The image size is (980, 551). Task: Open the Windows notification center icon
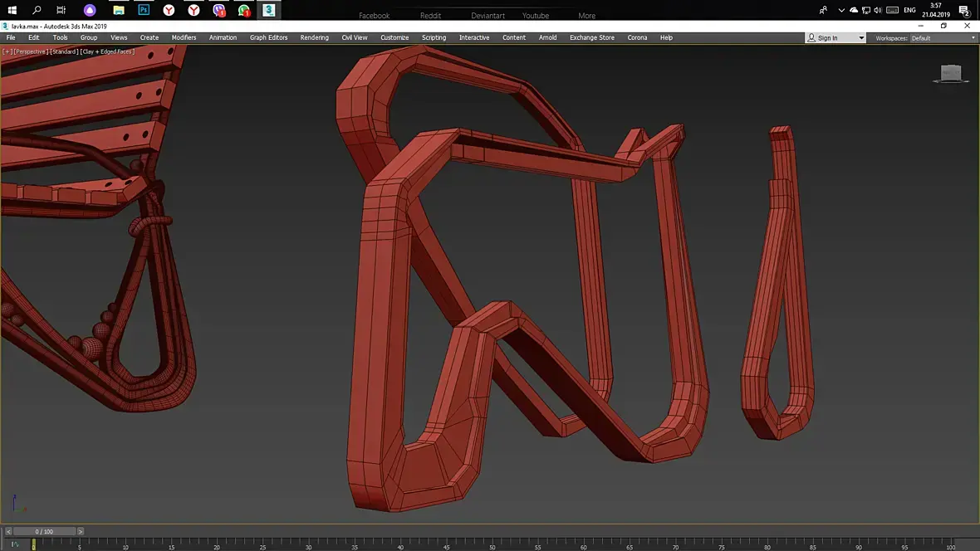click(964, 10)
